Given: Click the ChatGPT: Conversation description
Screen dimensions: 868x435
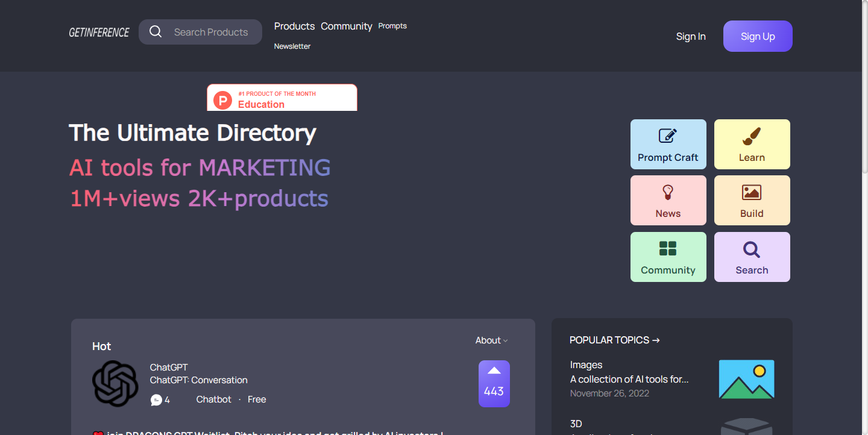Looking at the screenshot, I should point(199,380).
